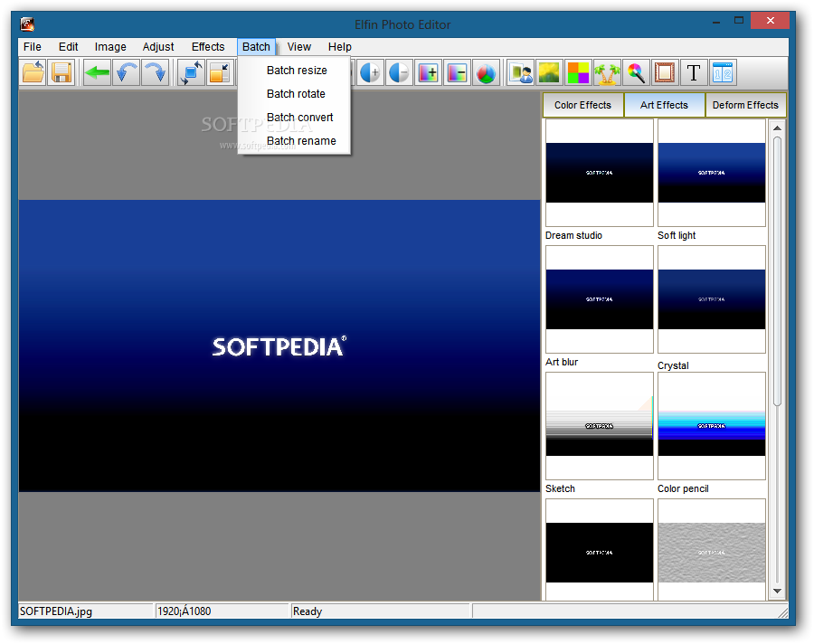This screenshot has width=814, height=644.
Task: Select the gray textured effect thumbnail
Action: [x=712, y=550]
